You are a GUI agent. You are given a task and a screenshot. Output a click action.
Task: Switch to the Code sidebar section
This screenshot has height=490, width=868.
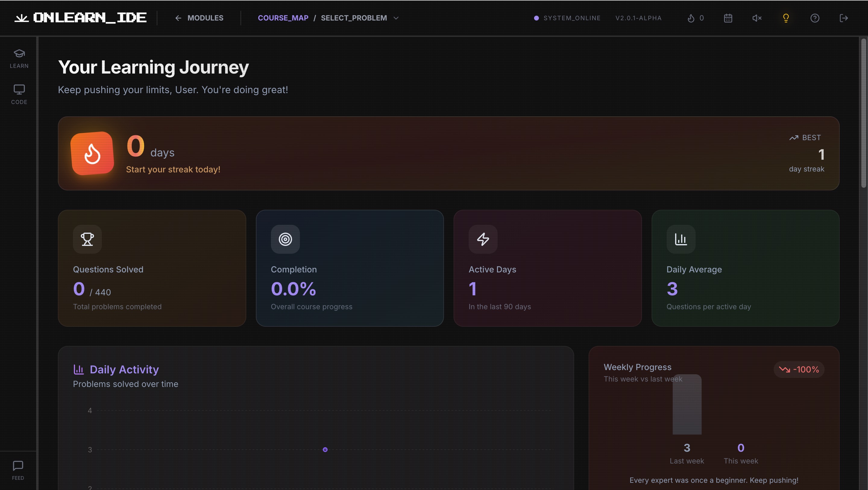[x=19, y=94]
